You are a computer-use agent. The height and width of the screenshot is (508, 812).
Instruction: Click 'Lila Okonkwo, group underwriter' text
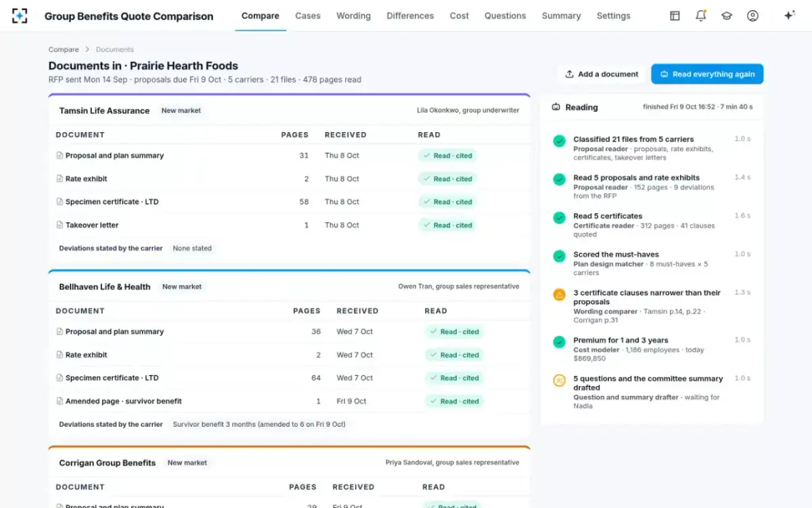[468, 110]
